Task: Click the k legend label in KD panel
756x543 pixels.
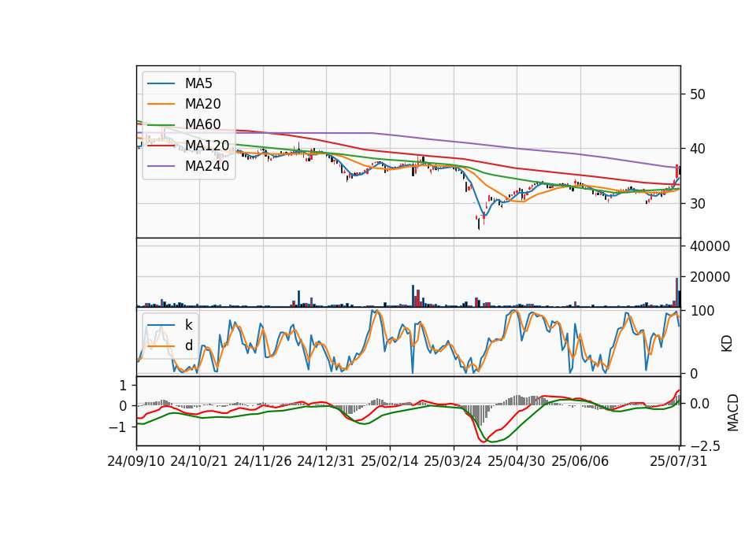Action: coord(188,325)
